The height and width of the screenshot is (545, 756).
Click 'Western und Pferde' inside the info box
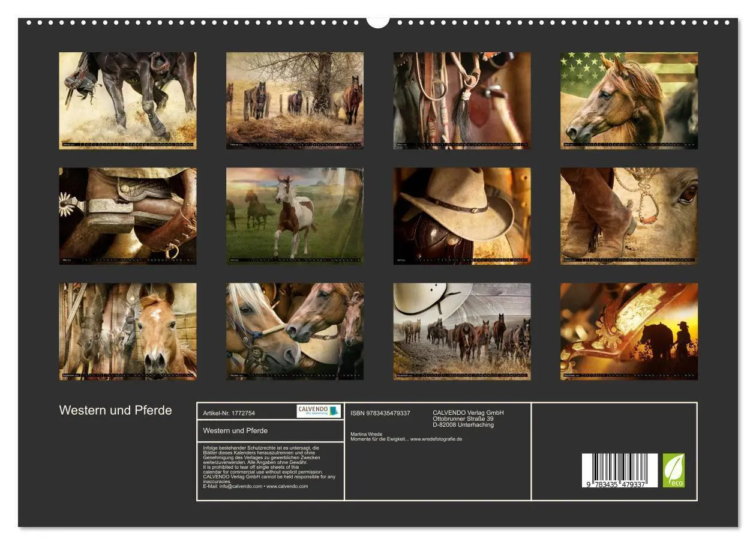pyautogui.click(x=235, y=430)
